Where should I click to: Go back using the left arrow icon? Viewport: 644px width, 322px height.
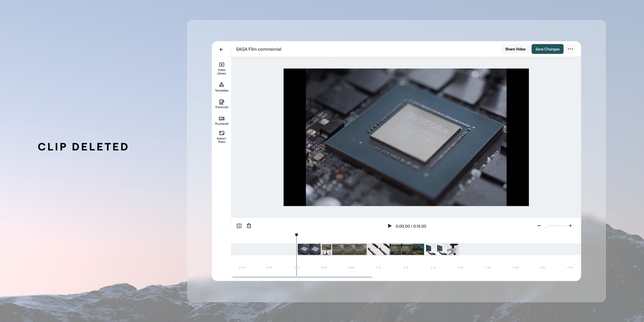click(222, 49)
